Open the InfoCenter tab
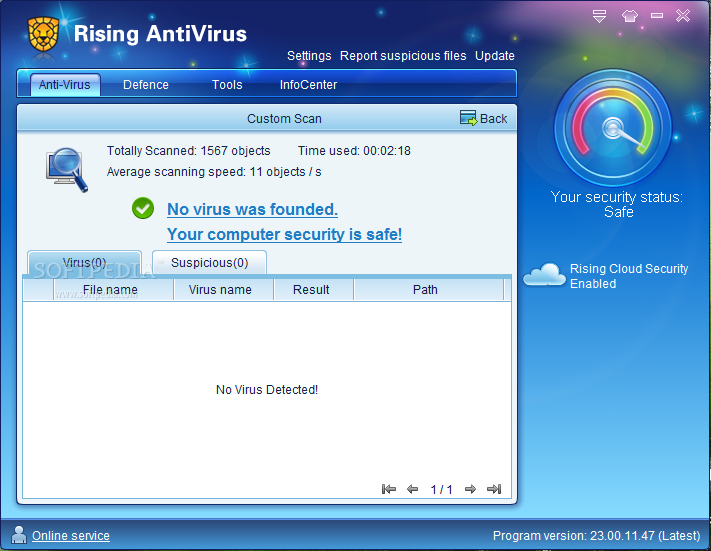This screenshot has height=551, width=711. (x=308, y=85)
